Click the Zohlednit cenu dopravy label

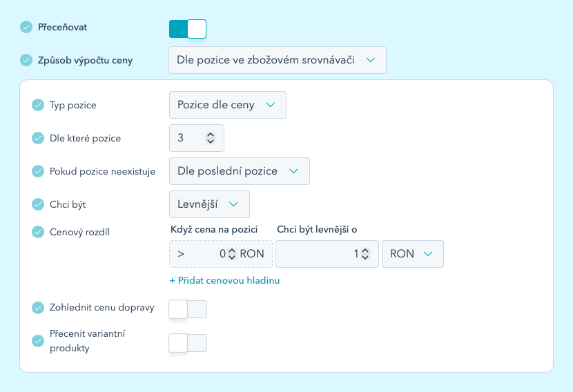coord(102,308)
